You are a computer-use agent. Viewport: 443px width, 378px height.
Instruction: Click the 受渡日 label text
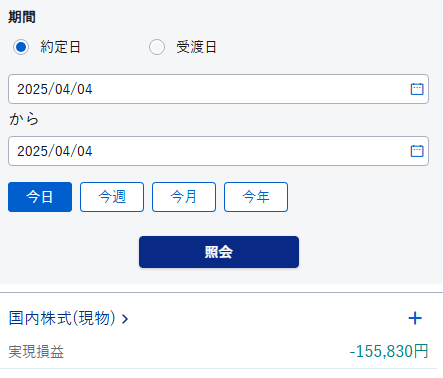click(x=196, y=47)
